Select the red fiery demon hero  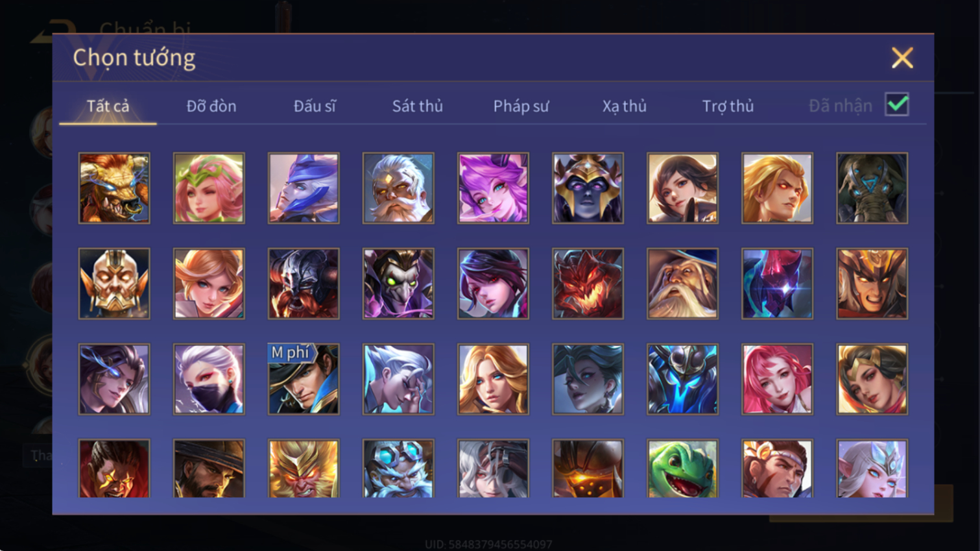click(588, 284)
